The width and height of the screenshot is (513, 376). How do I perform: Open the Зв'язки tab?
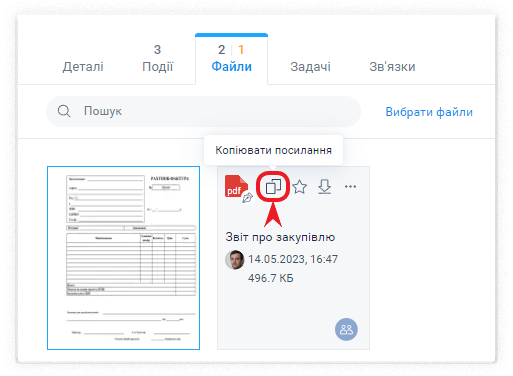click(x=392, y=67)
